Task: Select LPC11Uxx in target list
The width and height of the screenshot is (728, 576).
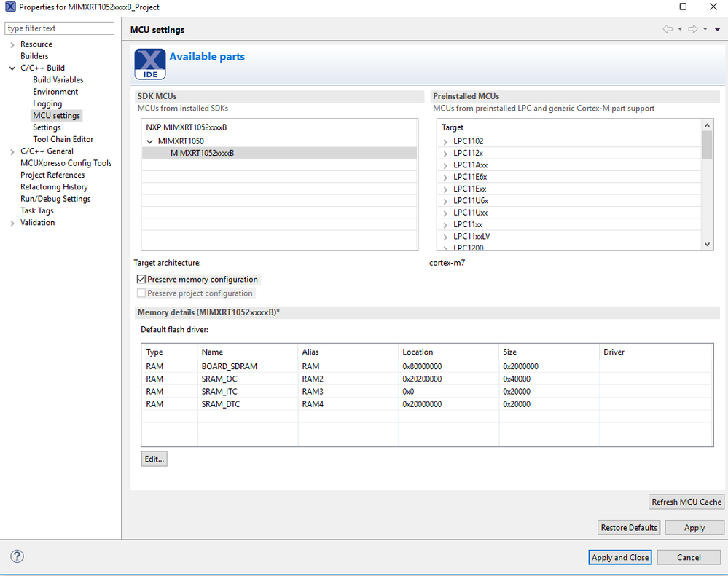Action: [470, 213]
